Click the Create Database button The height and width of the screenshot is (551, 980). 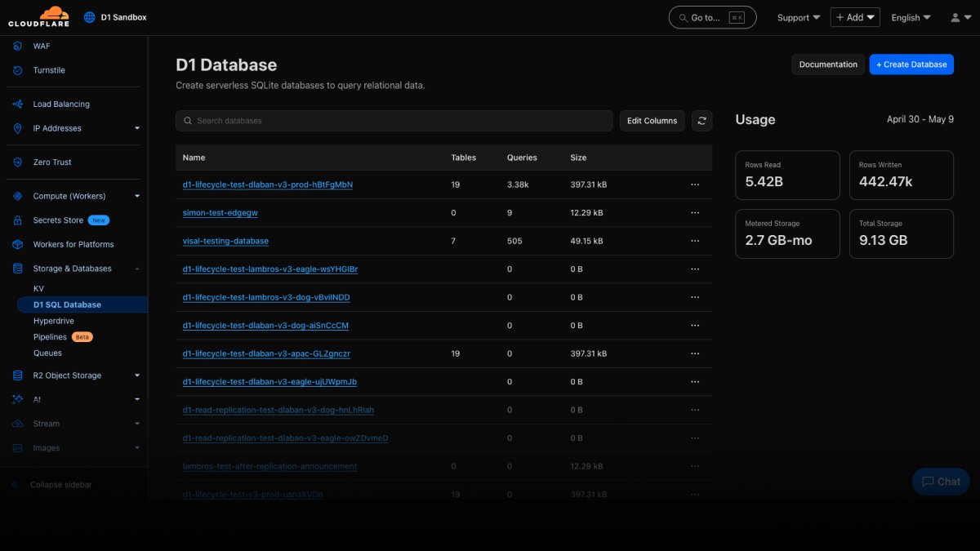tap(911, 64)
